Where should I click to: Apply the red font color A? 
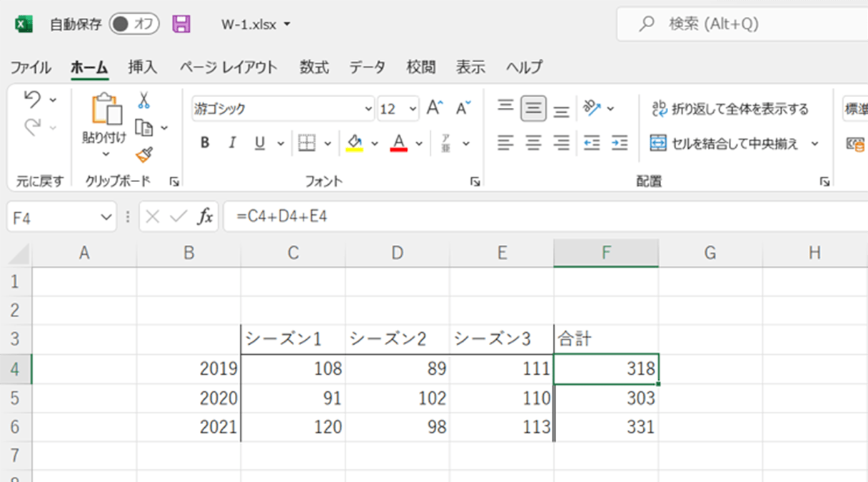click(399, 144)
